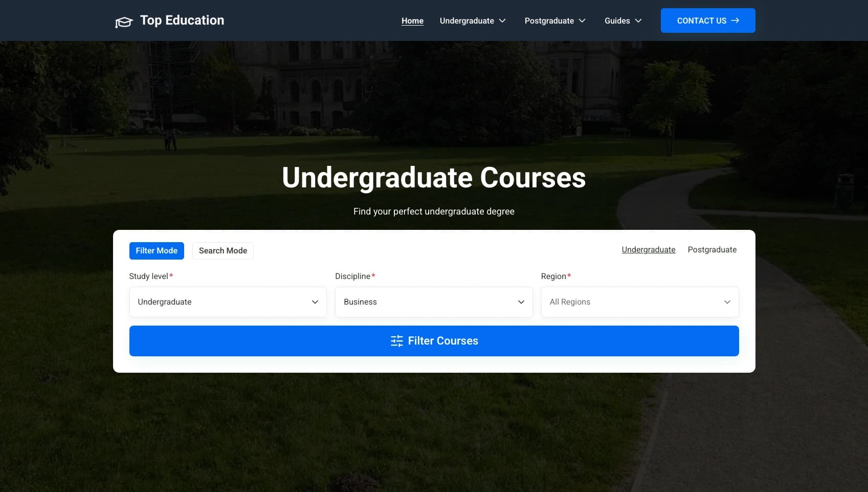Click the chevron on the Postgraduate menu

pyautogui.click(x=582, y=20)
